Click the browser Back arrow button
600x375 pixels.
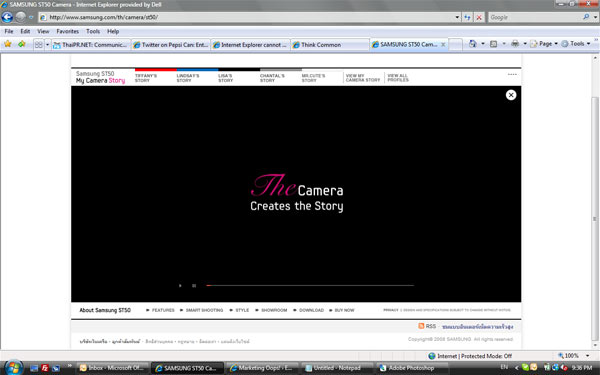pyautogui.click(x=7, y=17)
